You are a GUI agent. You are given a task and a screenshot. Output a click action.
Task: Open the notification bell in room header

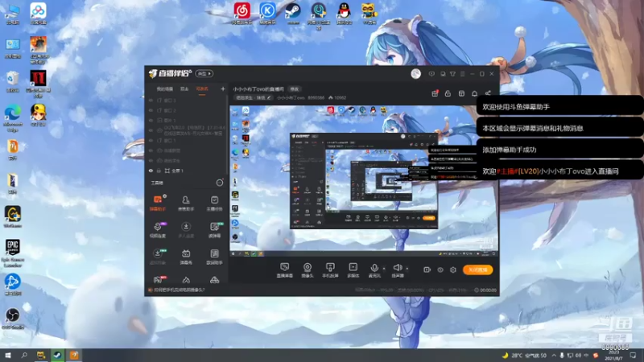(474, 93)
